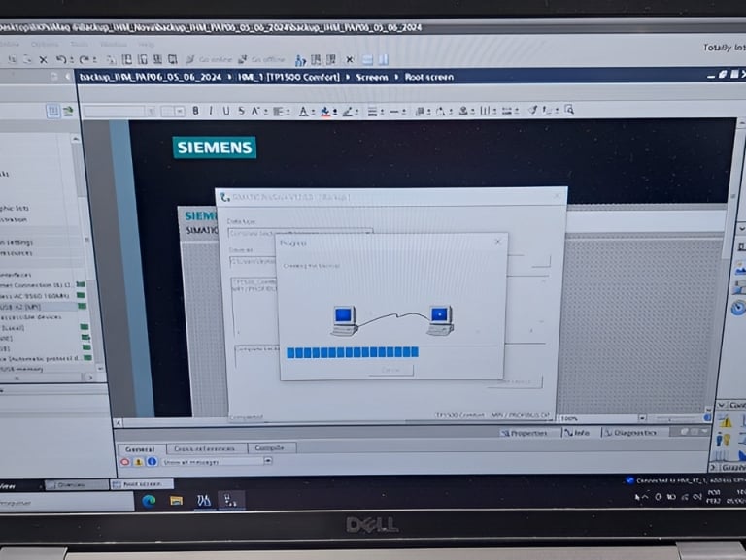Image resolution: width=746 pixels, height=560 pixels.
Task: Click the alarm view warning icon in Controls
Action: 726,421
